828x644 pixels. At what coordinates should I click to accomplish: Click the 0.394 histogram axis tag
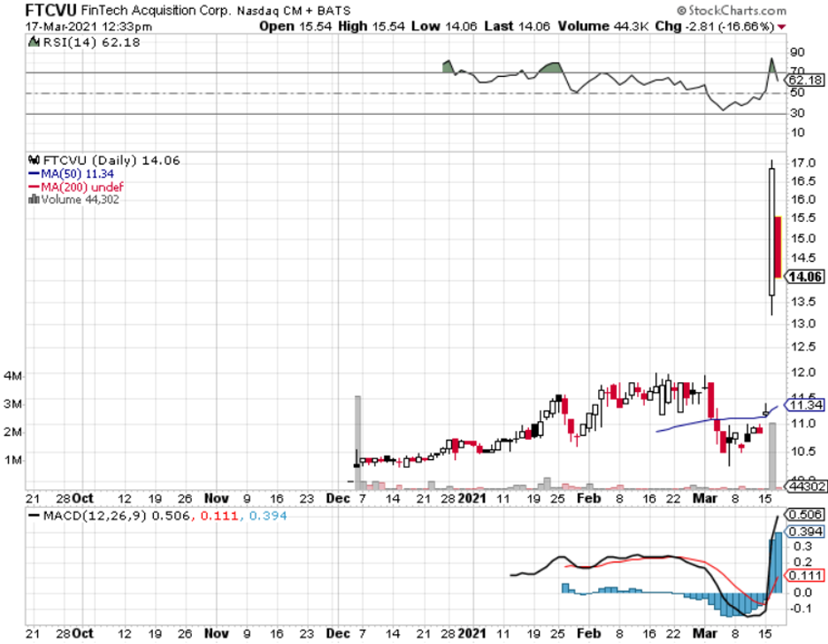coord(805,532)
